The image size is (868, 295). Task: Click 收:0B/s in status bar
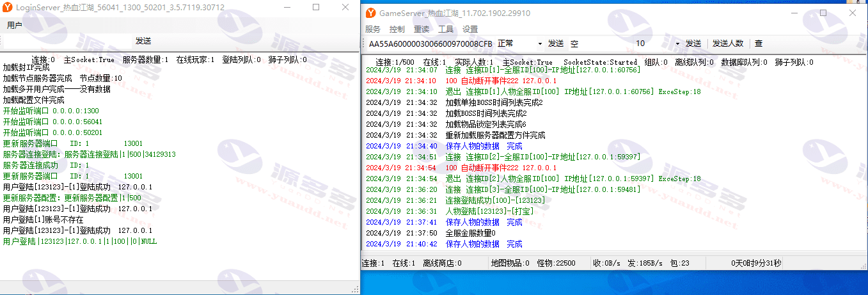coord(607,263)
